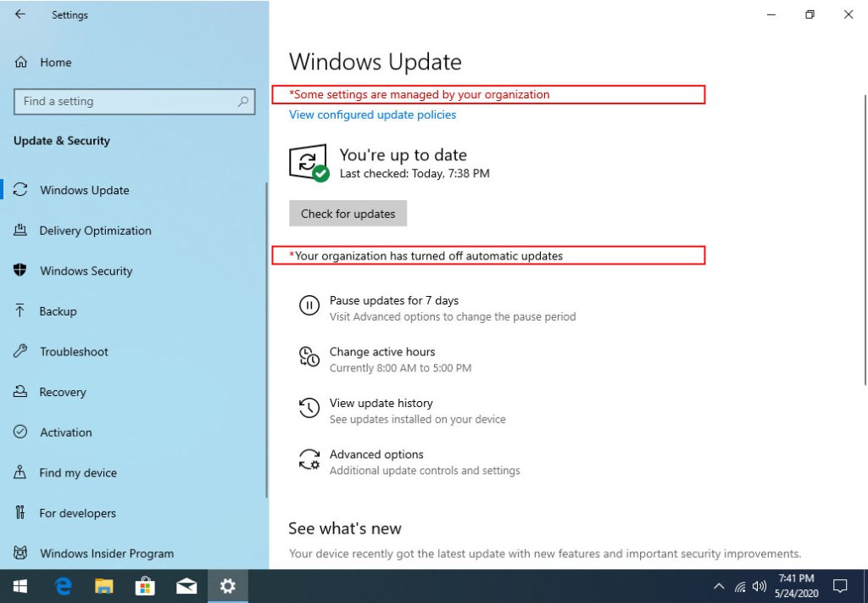The height and width of the screenshot is (603, 868).
Task: Select the Windows Update sync icon in sidebar
Action: (x=20, y=189)
